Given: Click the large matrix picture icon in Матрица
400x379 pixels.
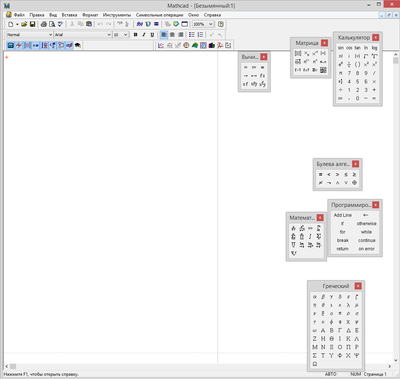Looking at the screenshot, I should pyautogui.click(x=323, y=70).
